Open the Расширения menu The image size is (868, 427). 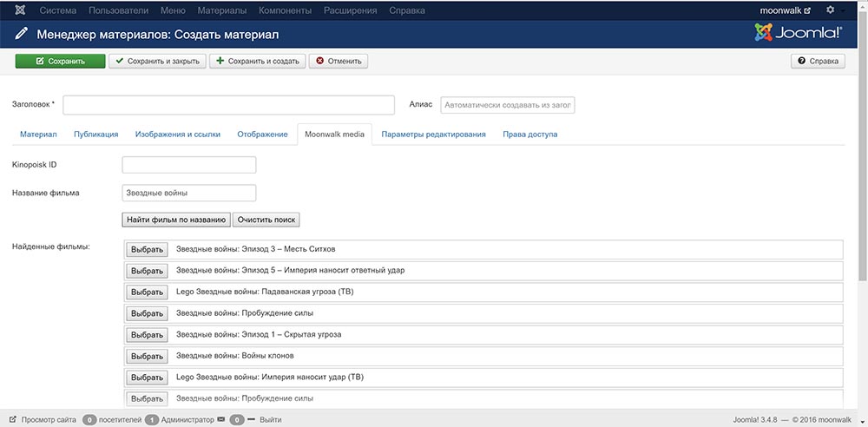tap(351, 10)
